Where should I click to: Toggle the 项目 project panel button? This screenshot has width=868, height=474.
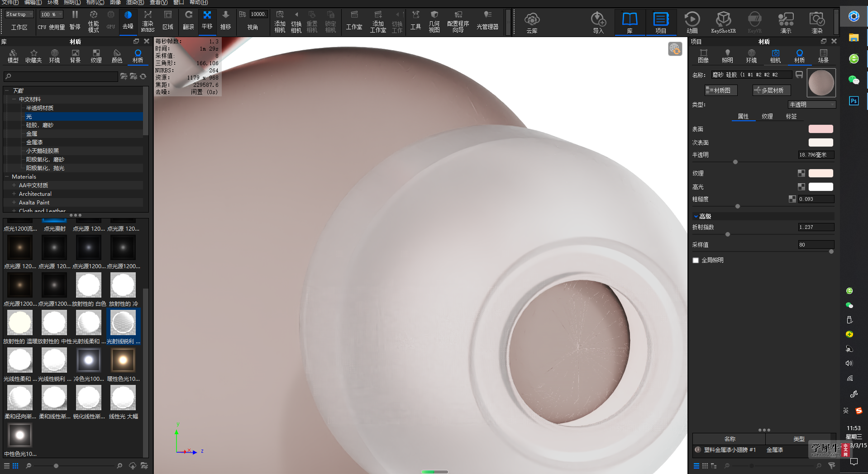coord(661,23)
